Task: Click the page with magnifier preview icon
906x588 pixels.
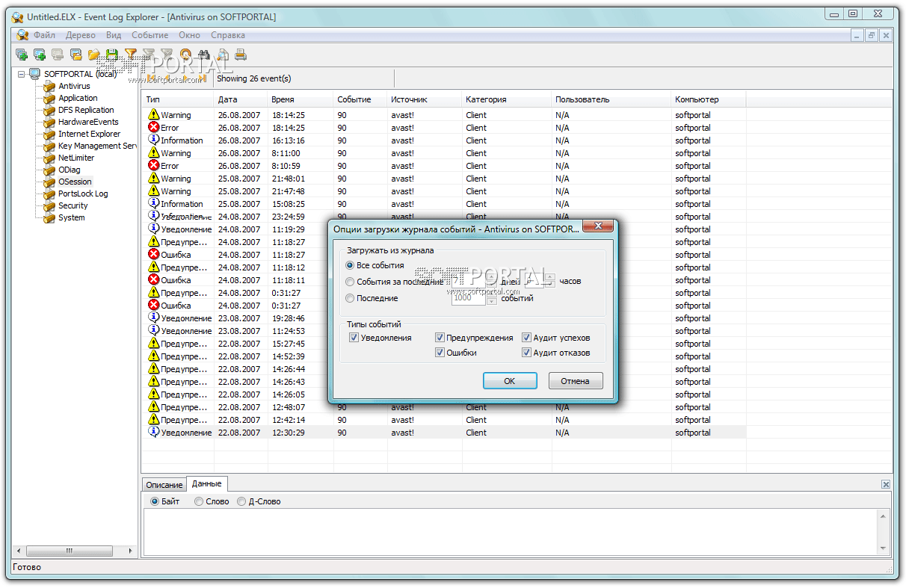Action: tap(222, 55)
